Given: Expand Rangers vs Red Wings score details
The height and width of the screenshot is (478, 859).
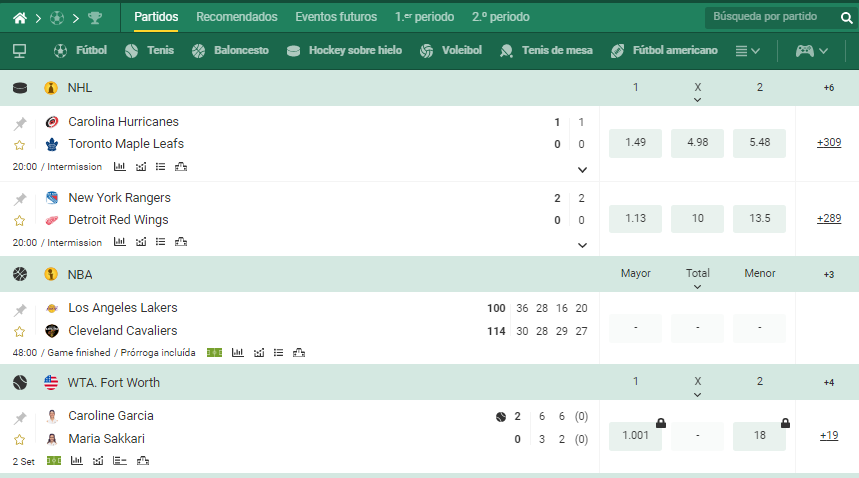Looking at the screenshot, I should (582, 245).
